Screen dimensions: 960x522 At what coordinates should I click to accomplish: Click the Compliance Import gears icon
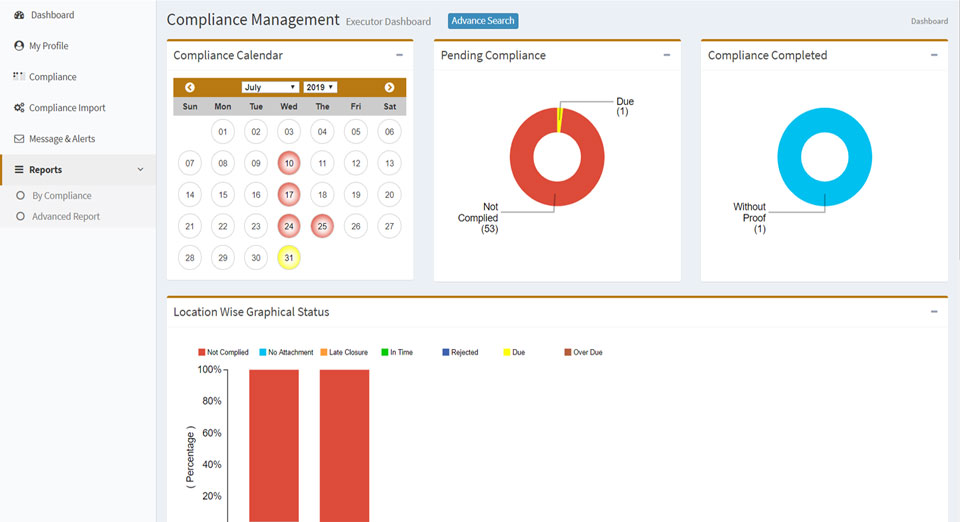point(19,108)
